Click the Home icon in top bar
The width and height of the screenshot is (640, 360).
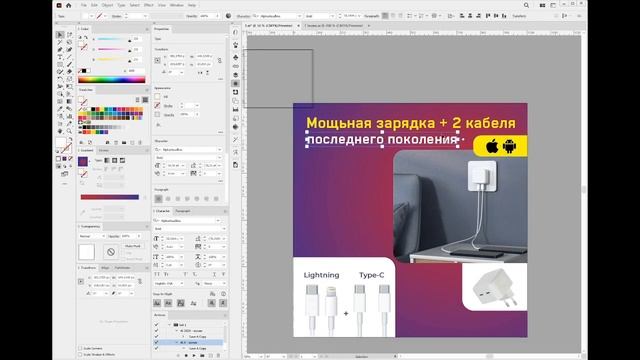(x=69, y=5)
